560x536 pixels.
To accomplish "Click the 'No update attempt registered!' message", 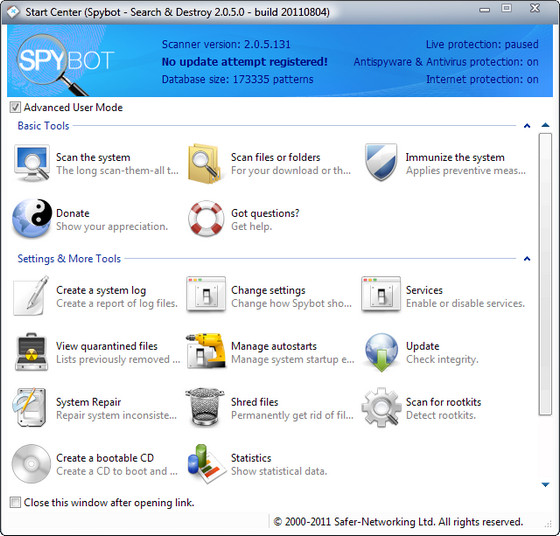I will [245, 62].
